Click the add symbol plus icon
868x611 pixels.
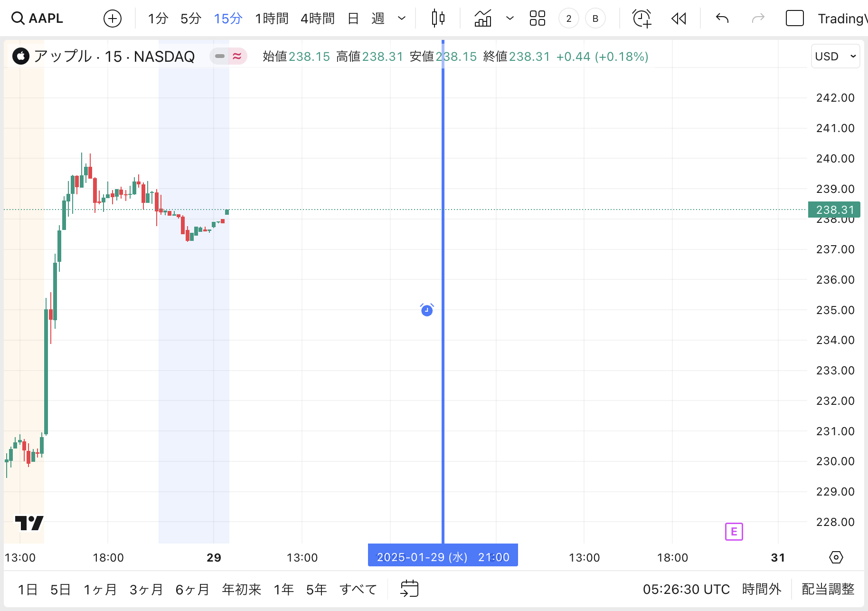tap(113, 19)
